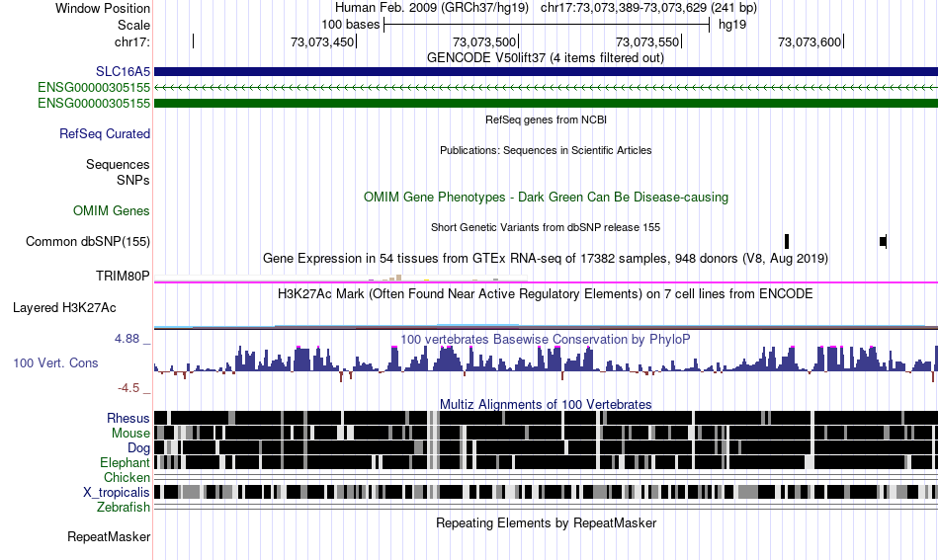Image resolution: width=939 pixels, height=560 pixels.
Task: Click the RepeatMasker track label
Action: point(109,536)
